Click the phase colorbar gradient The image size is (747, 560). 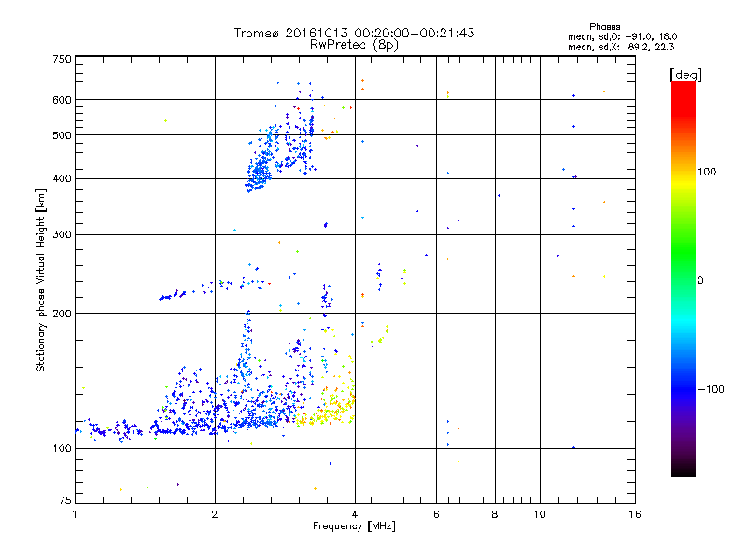(684, 278)
